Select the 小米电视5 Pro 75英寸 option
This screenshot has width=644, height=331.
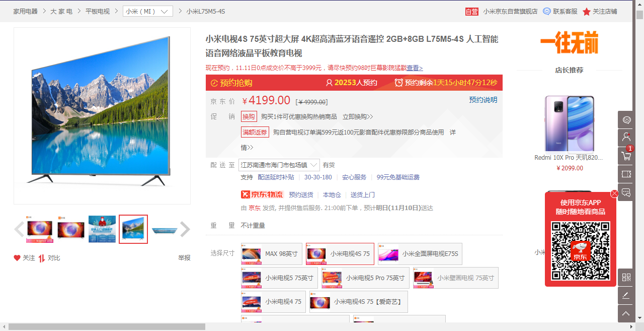point(366,278)
